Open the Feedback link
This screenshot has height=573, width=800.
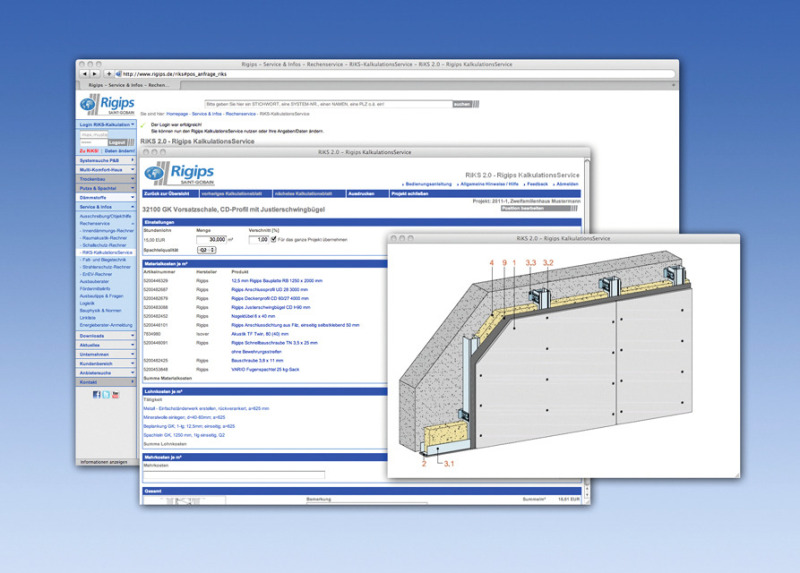tap(537, 184)
